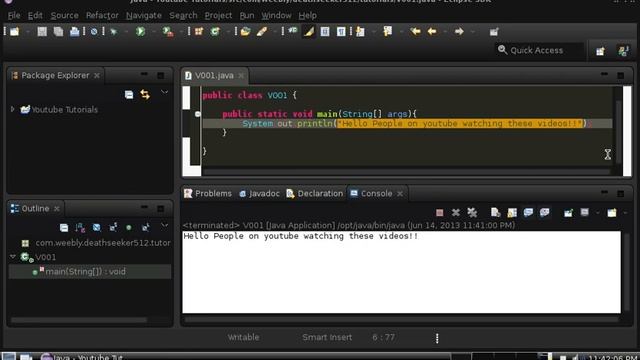640x360 pixels.
Task: Select main(String[]) : void in Outline
Action: pyautogui.click(x=90, y=271)
